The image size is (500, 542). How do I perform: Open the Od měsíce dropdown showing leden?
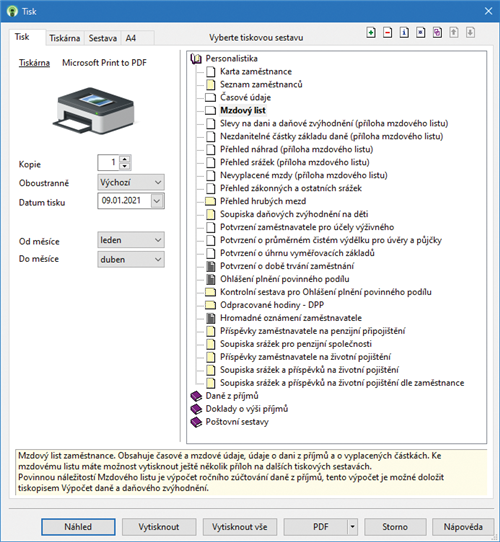click(x=131, y=240)
